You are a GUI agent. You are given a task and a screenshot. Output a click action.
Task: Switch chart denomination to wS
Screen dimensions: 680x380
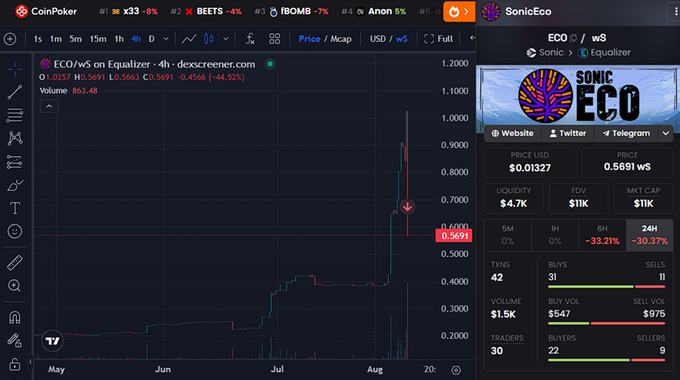402,39
